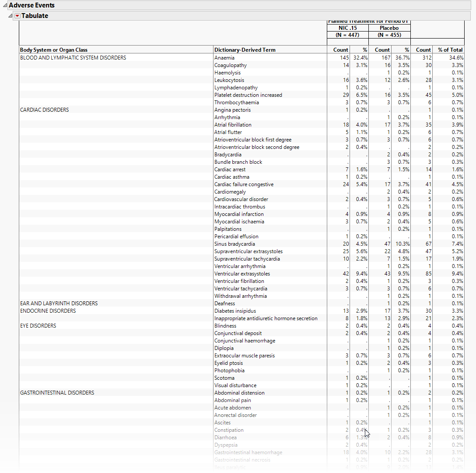This screenshot has height=473, width=476.
Task: Select EYE DISORDERS row label
Action: (38, 326)
